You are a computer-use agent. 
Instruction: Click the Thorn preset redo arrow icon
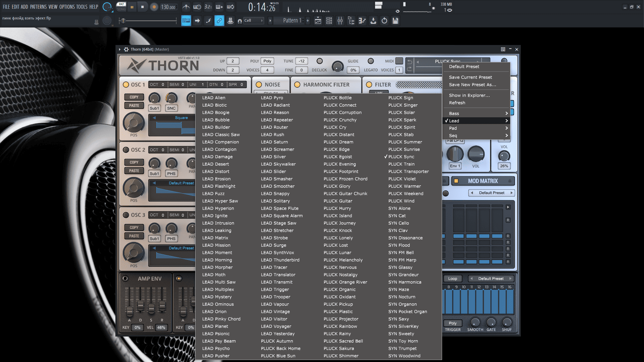409,69
